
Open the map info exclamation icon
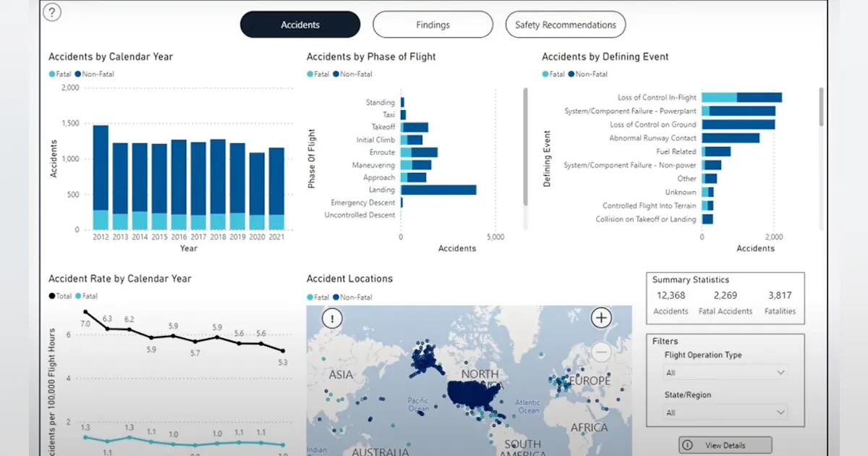click(x=332, y=318)
